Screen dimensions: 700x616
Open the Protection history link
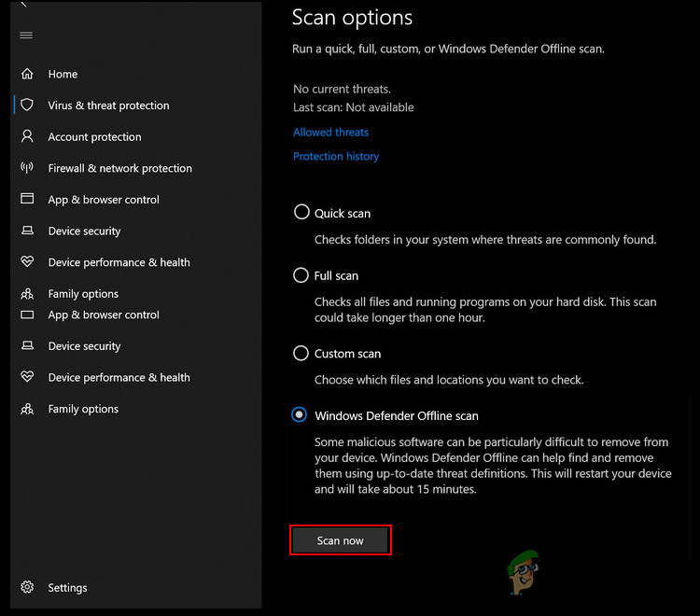click(x=336, y=157)
